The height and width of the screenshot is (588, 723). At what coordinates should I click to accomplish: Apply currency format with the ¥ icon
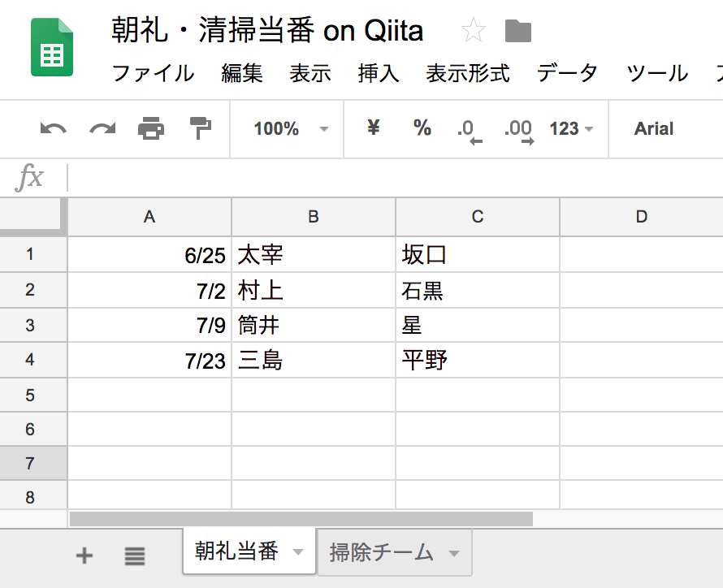tap(373, 128)
